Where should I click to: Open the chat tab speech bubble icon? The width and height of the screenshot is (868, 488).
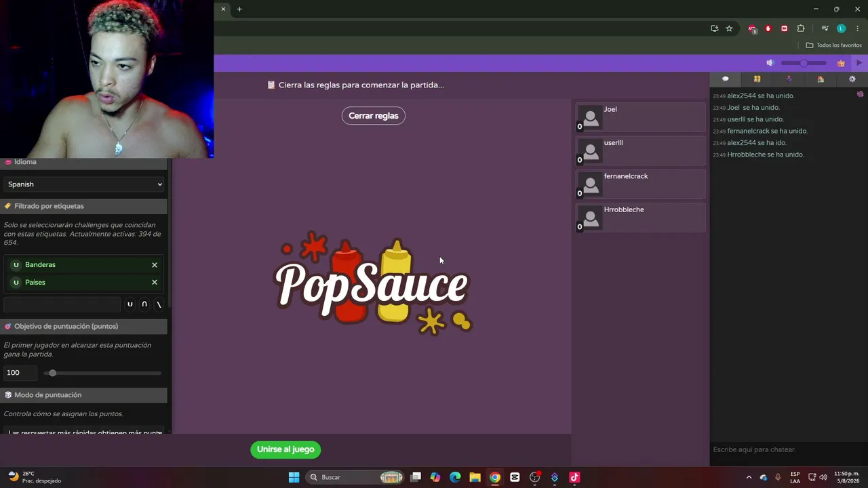tap(726, 79)
